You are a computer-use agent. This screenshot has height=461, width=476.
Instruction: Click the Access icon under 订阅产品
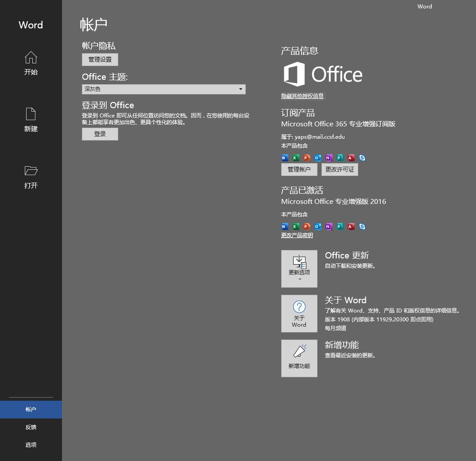point(351,158)
